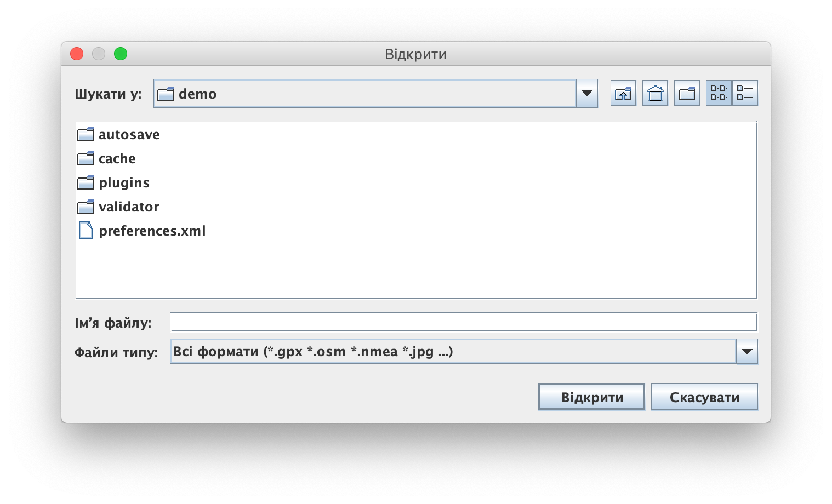
Task: Click the Up One Level folder icon
Action: click(623, 93)
